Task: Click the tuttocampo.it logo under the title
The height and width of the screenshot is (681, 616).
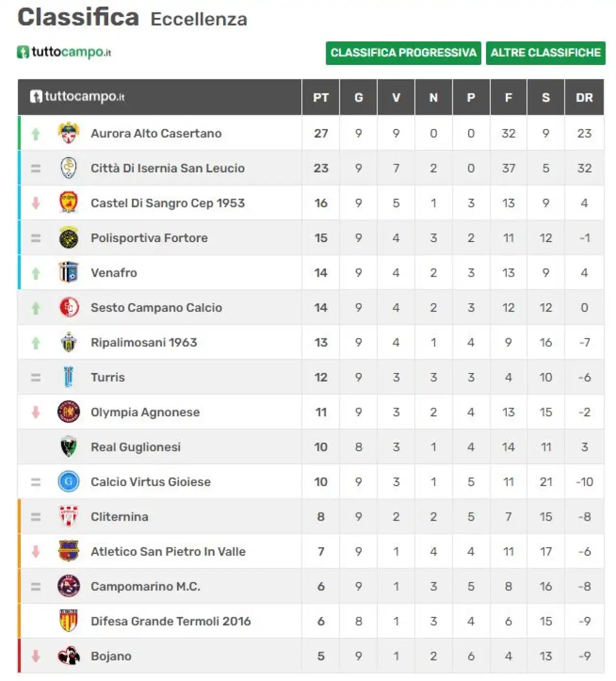Action: [64, 52]
